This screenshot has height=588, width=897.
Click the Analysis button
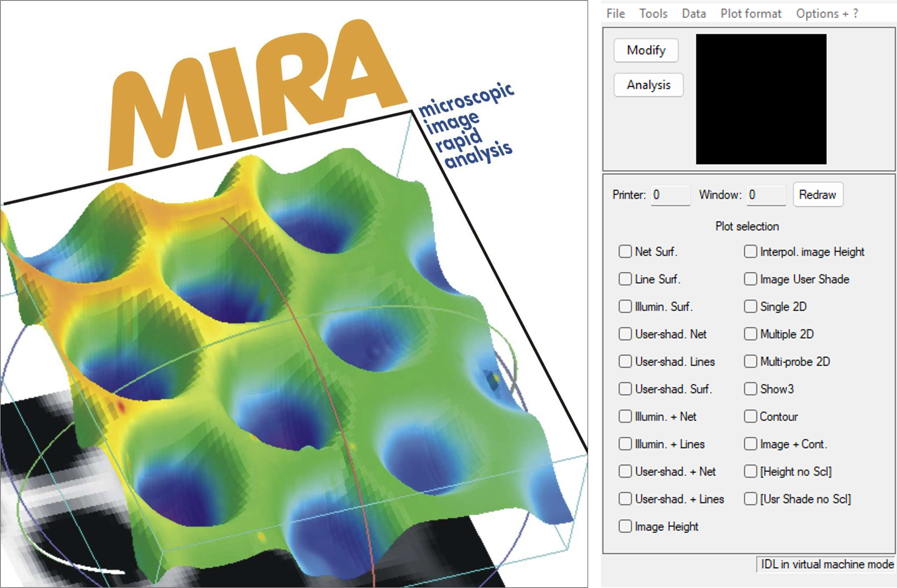[x=649, y=85]
